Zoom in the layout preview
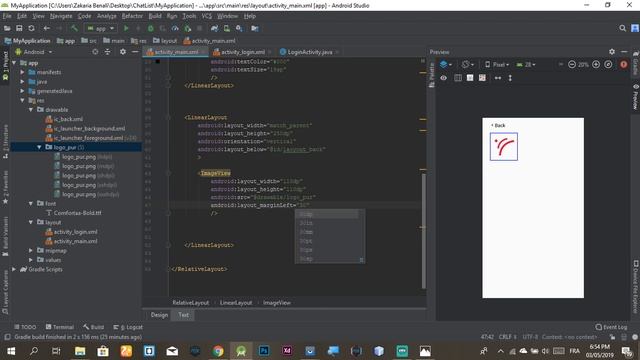Viewport: 640px width, 360px height. 596,64
